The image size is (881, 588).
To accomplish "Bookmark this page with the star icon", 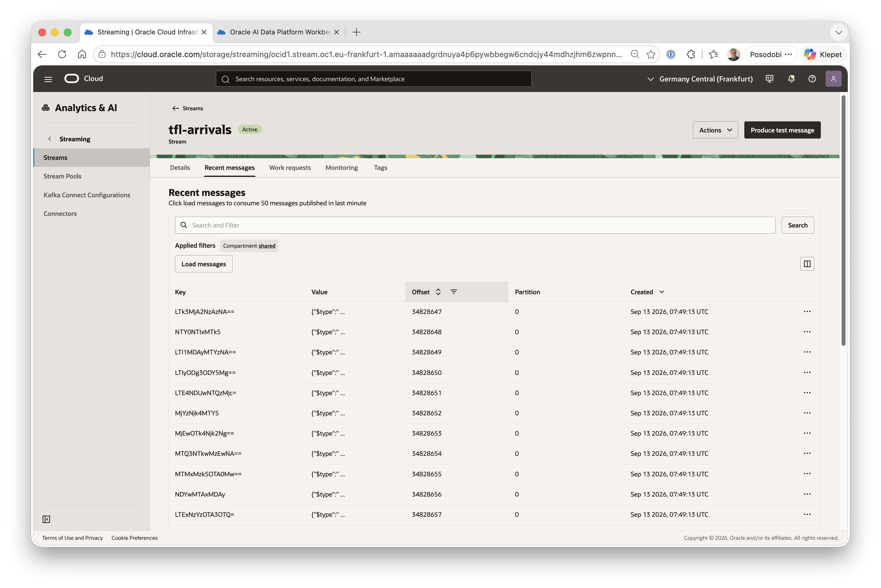I will [x=651, y=54].
